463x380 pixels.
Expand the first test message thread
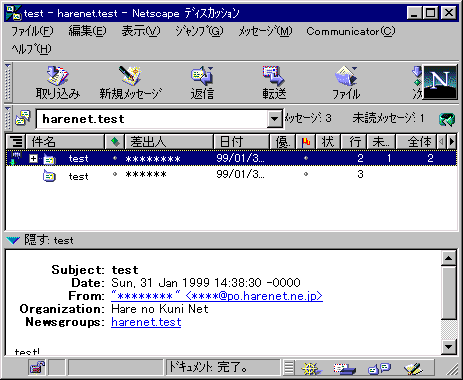(33, 158)
